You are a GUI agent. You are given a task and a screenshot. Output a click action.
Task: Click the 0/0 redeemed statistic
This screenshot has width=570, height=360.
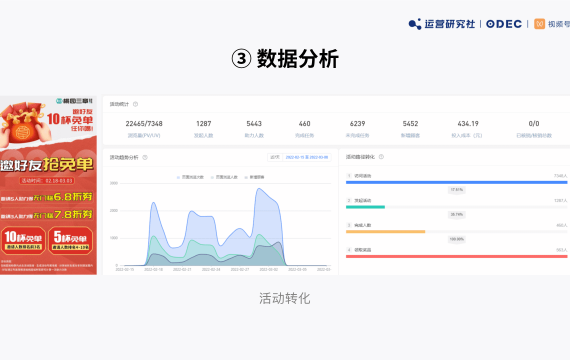pyautogui.click(x=534, y=124)
